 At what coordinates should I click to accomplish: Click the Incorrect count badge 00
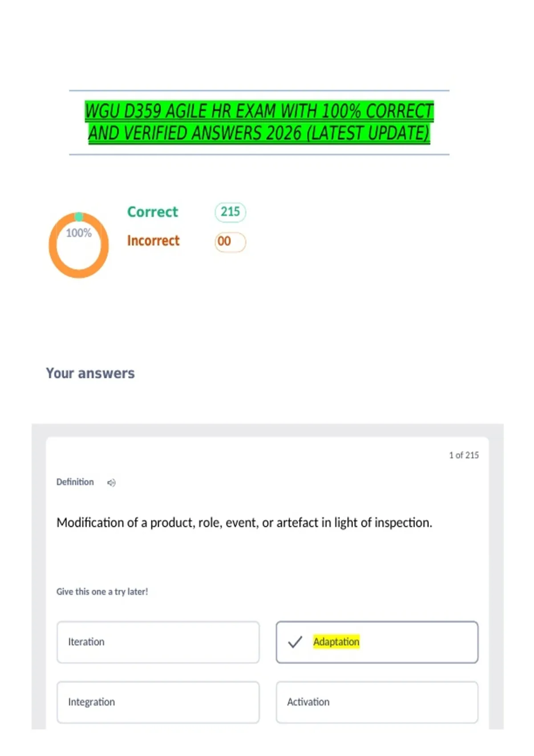click(x=230, y=241)
